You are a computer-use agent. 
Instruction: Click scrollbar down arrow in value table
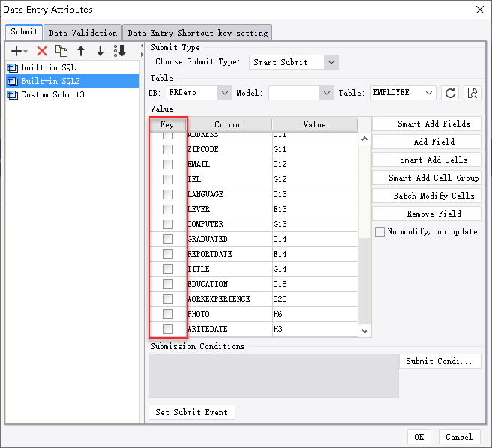coord(364,330)
